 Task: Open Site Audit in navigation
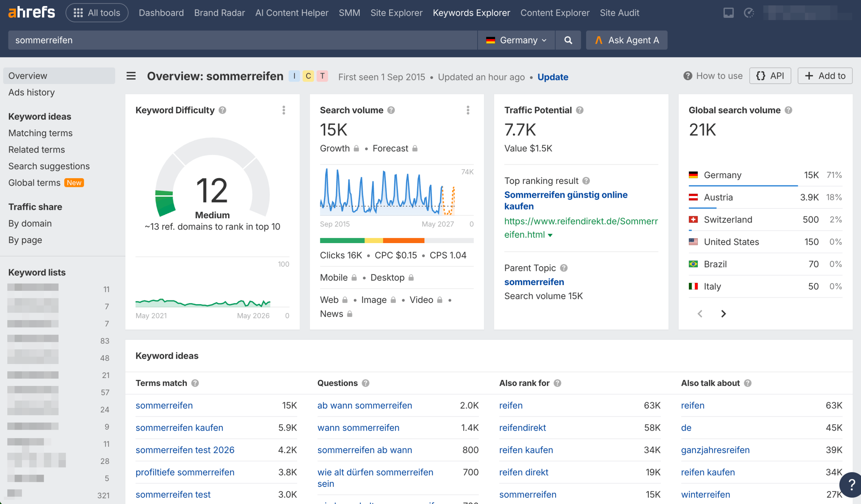tap(620, 13)
